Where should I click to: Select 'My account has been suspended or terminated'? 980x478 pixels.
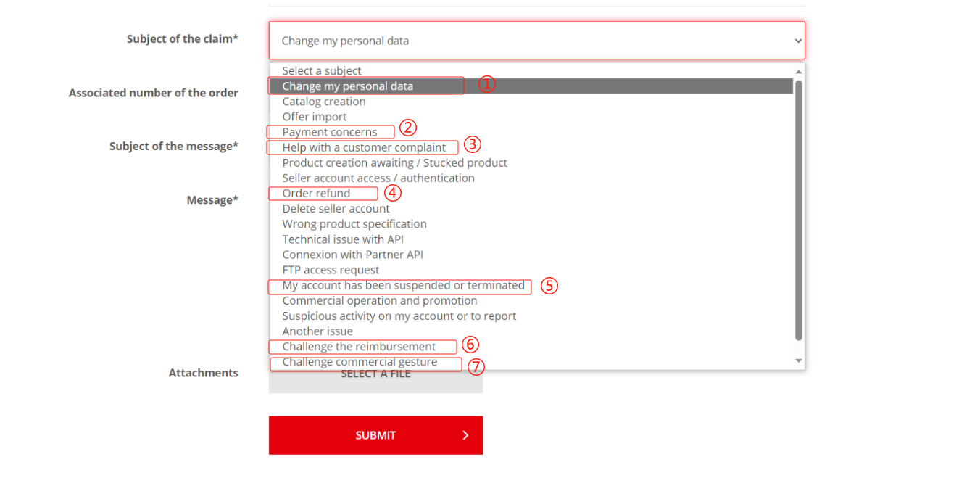point(403,285)
